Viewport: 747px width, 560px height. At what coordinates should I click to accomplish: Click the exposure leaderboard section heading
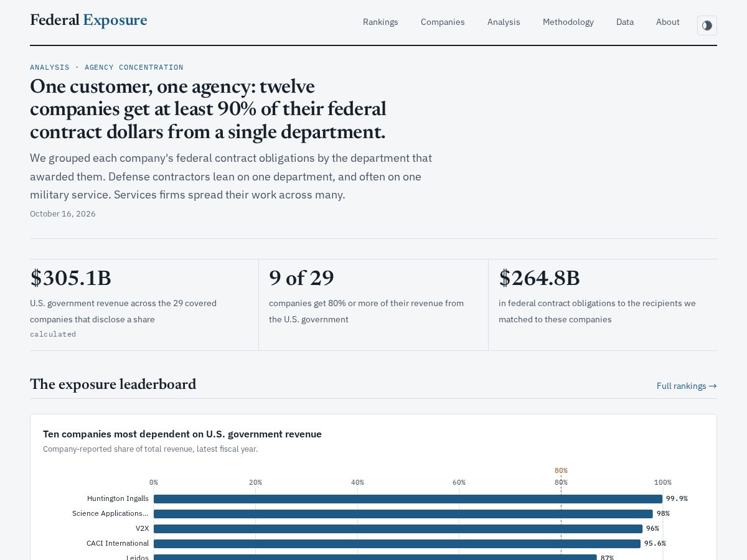(x=113, y=385)
